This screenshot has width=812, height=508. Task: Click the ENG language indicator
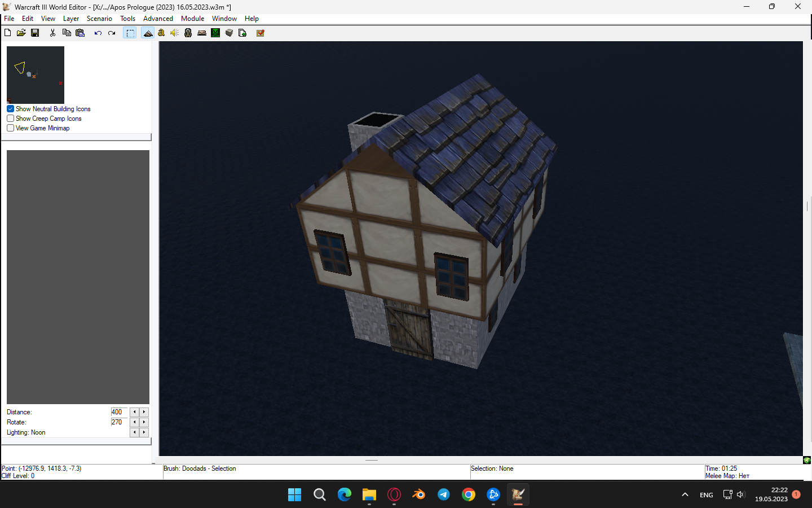click(707, 495)
